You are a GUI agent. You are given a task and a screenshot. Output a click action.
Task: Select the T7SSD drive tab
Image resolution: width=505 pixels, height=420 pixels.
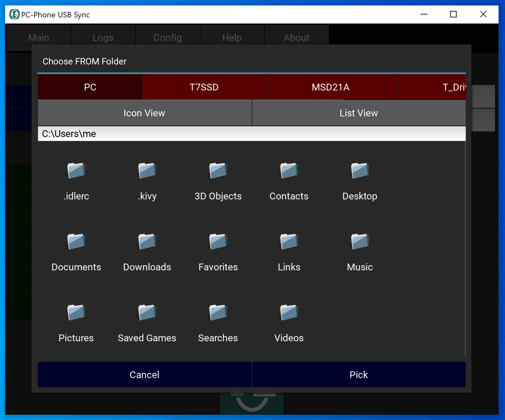[204, 87]
